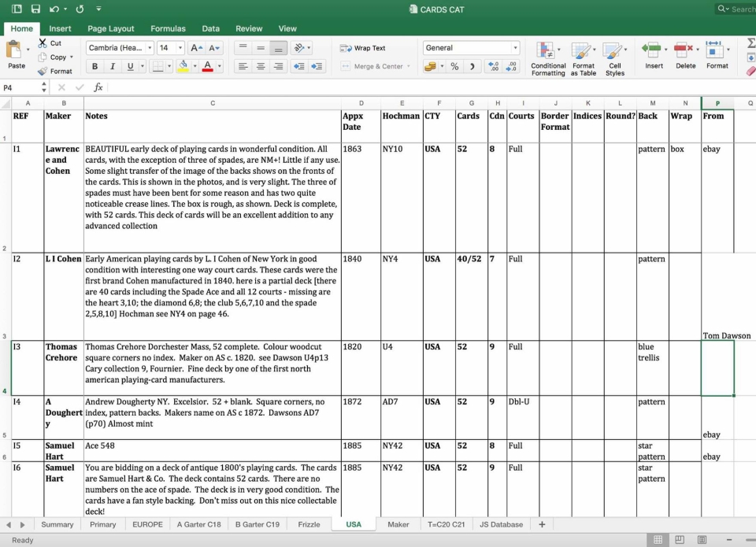
Task: Click the currency format coins icon
Action: coord(430,66)
